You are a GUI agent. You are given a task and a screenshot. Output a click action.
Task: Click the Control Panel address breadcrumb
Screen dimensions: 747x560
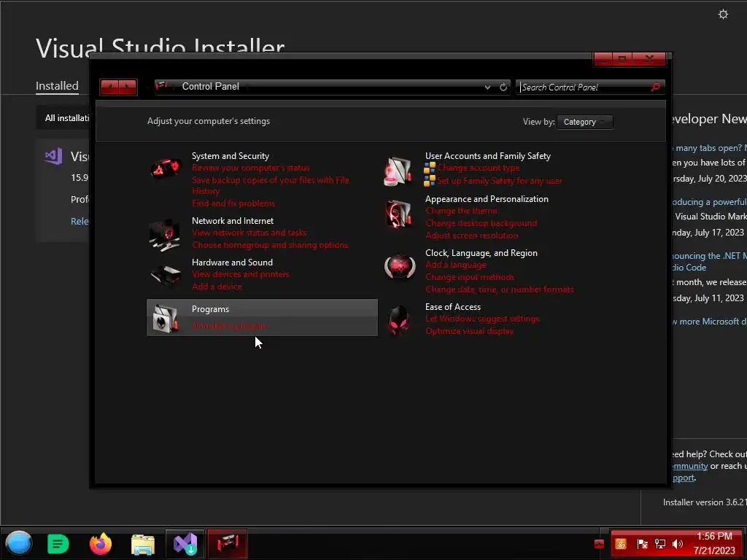211,86
